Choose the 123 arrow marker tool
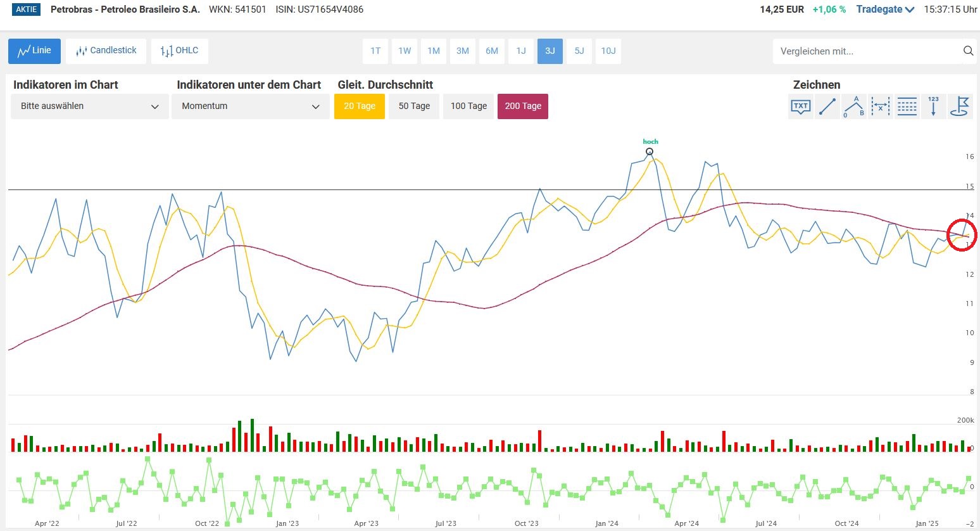This screenshot has height=531, width=980. 934,106
